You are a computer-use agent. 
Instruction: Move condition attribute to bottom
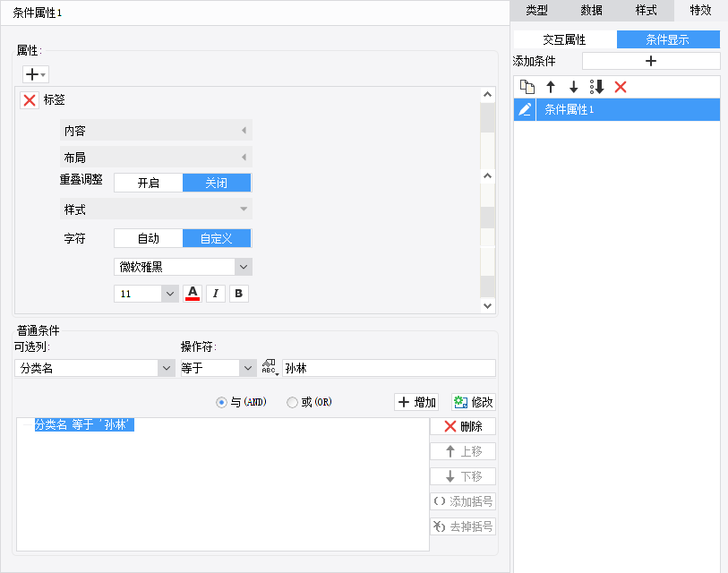[596, 87]
